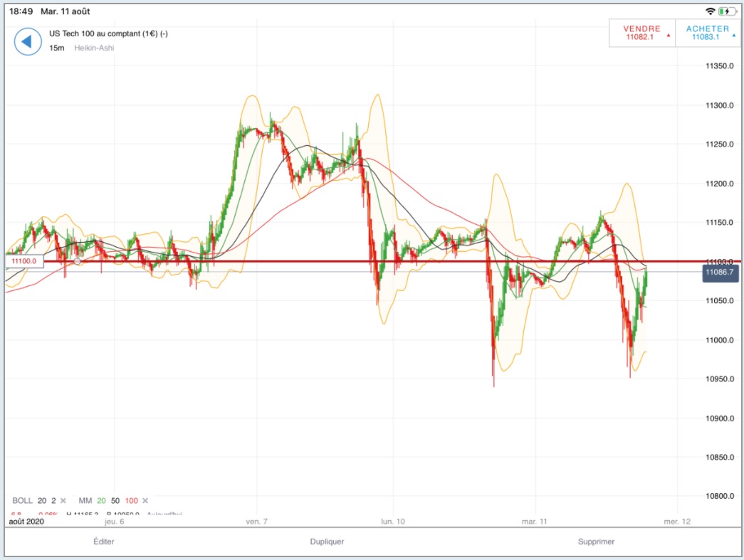Select the red MM 100 period value

click(x=131, y=500)
